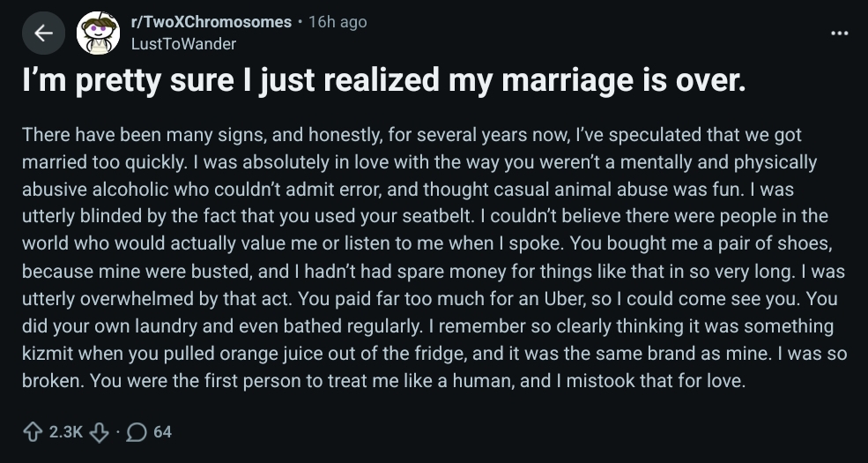Open comments via the speech bubble icon

coord(137,432)
